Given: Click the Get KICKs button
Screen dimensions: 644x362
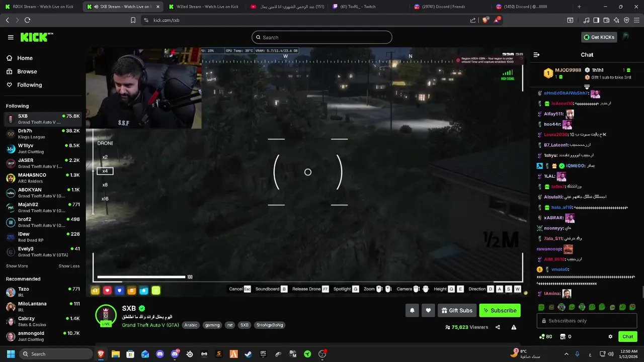Looking at the screenshot, I should 599,37.
